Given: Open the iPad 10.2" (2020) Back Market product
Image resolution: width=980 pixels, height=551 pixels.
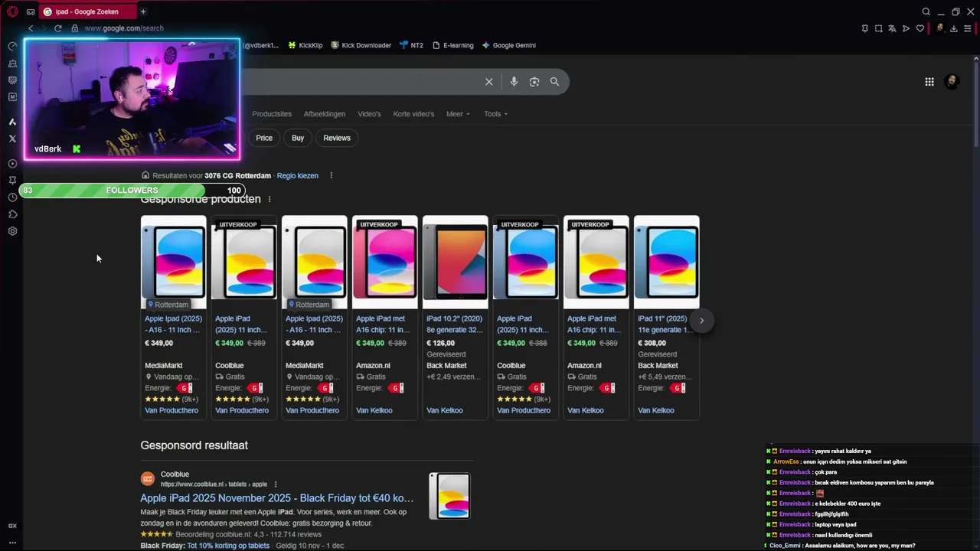Looking at the screenshot, I should pyautogui.click(x=455, y=318).
